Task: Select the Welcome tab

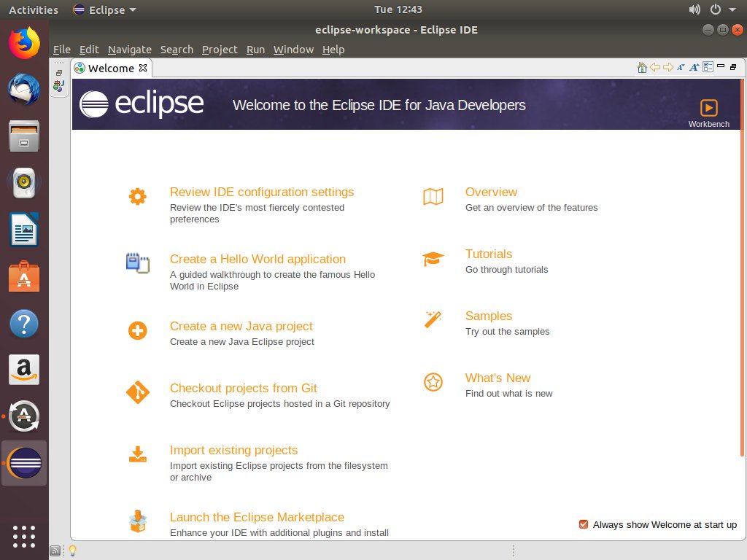Action: pos(111,68)
